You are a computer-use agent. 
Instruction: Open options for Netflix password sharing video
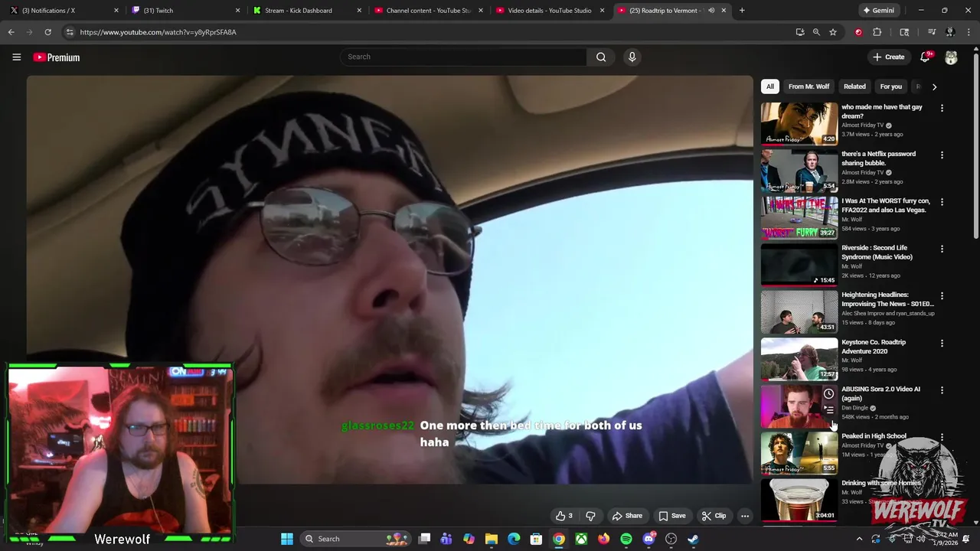pyautogui.click(x=942, y=155)
